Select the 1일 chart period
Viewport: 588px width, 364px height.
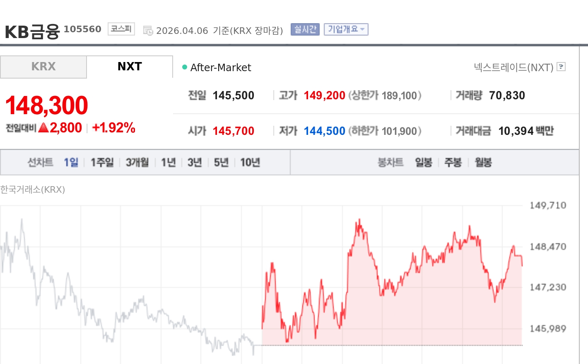[x=70, y=162]
